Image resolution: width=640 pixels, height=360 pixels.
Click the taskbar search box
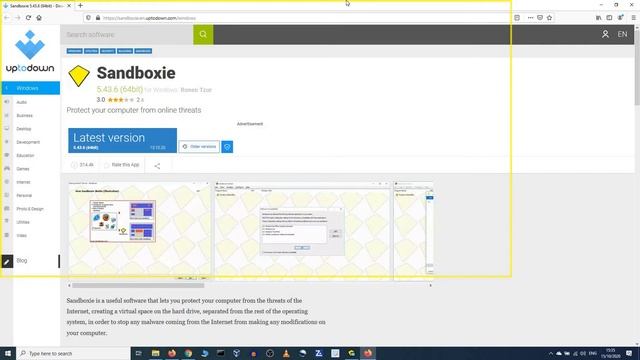pos(73,353)
